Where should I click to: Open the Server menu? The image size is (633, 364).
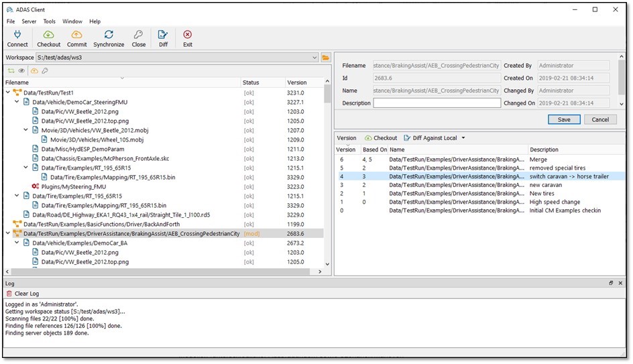coord(29,21)
